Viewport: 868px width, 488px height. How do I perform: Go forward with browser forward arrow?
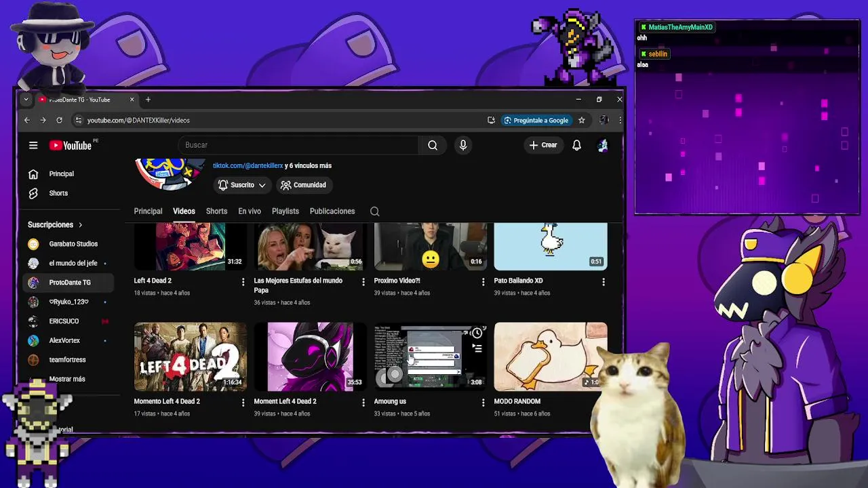[x=43, y=120]
